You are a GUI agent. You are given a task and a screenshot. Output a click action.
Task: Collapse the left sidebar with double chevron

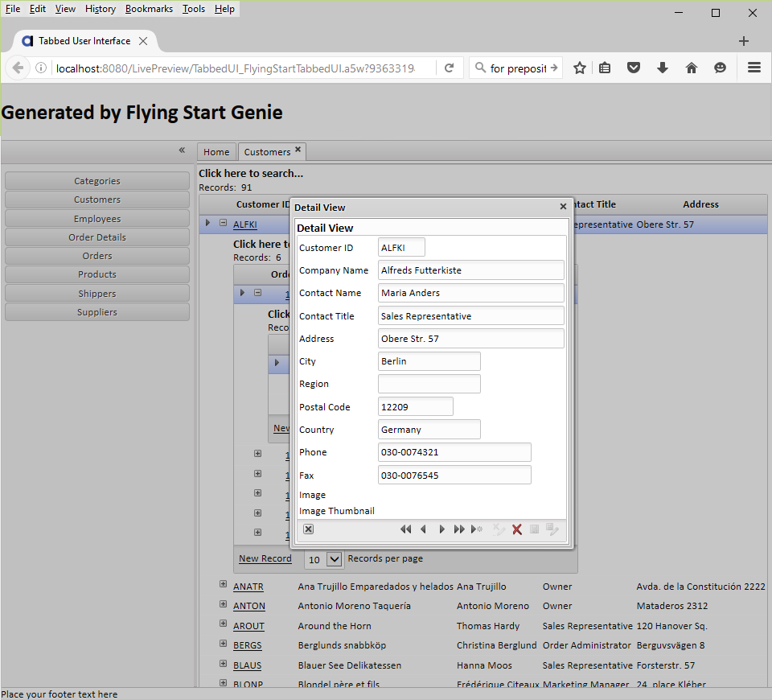pos(182,150)
